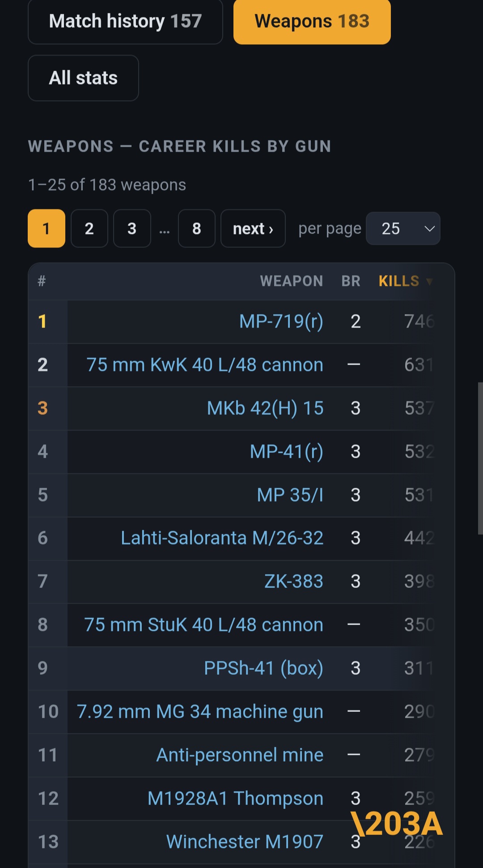
Task: Open the M1928A1 Thompson link
Action: [x=236, y=798]
